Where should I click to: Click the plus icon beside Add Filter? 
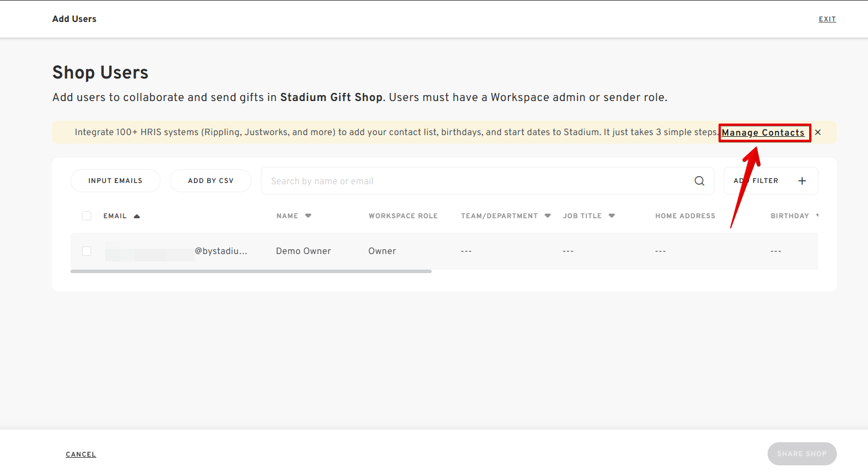[x=802, y=181]
